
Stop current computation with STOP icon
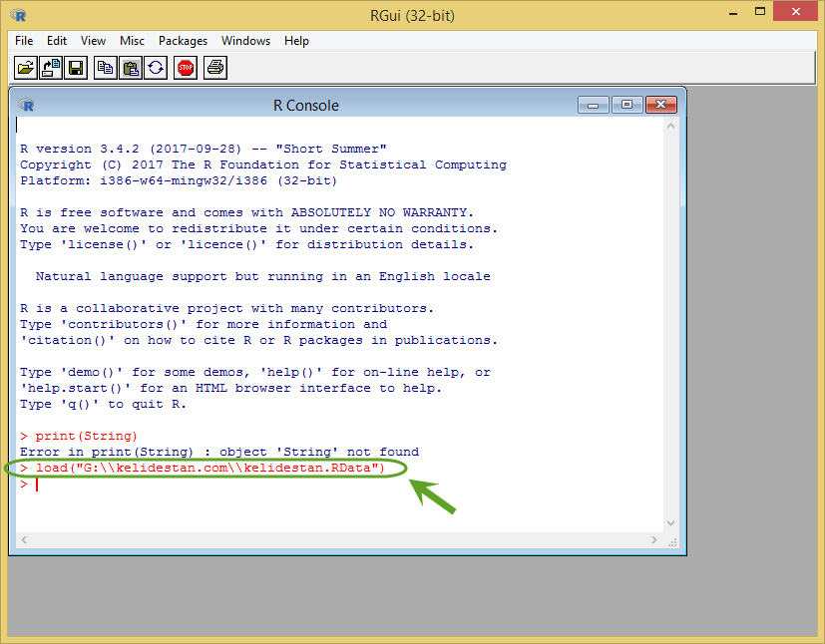coord(186,68)
